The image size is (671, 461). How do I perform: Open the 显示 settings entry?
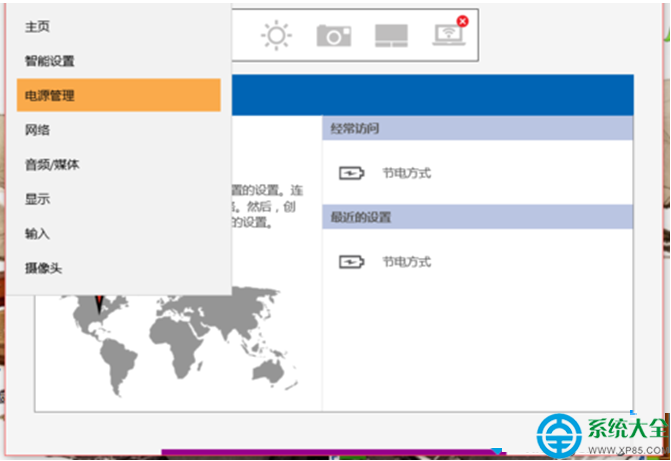[37, 199]
